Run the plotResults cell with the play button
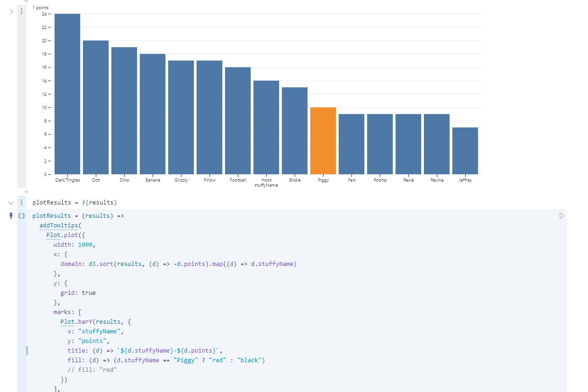 coord(561,215)
